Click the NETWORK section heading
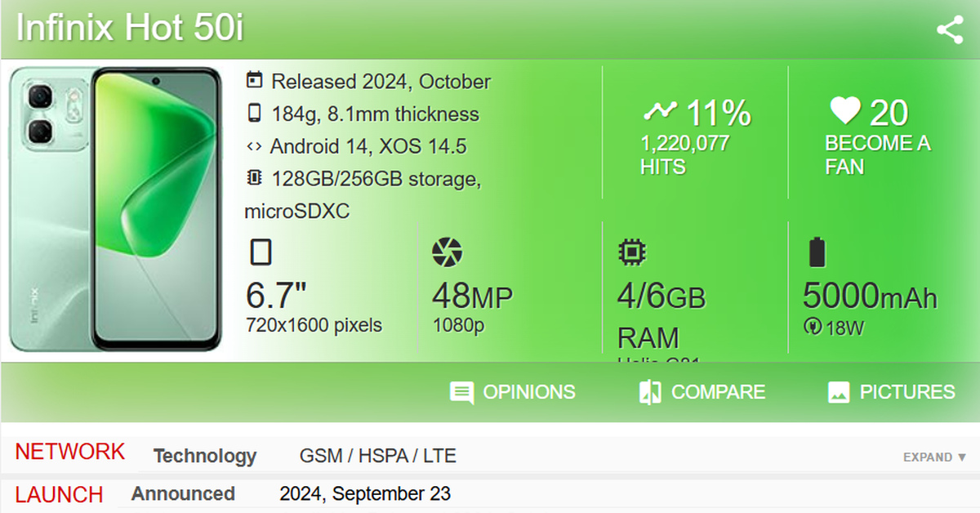 point(70,452)
